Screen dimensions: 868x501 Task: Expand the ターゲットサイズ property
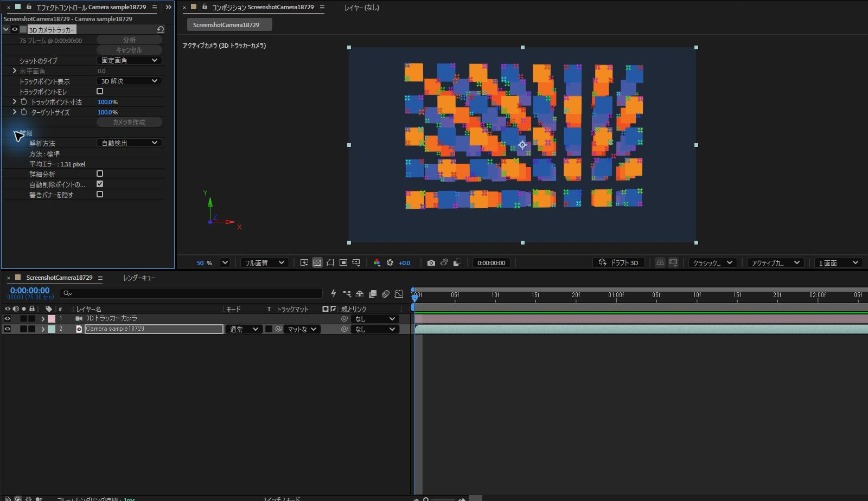pyautogui.click(x=15, y=112)
